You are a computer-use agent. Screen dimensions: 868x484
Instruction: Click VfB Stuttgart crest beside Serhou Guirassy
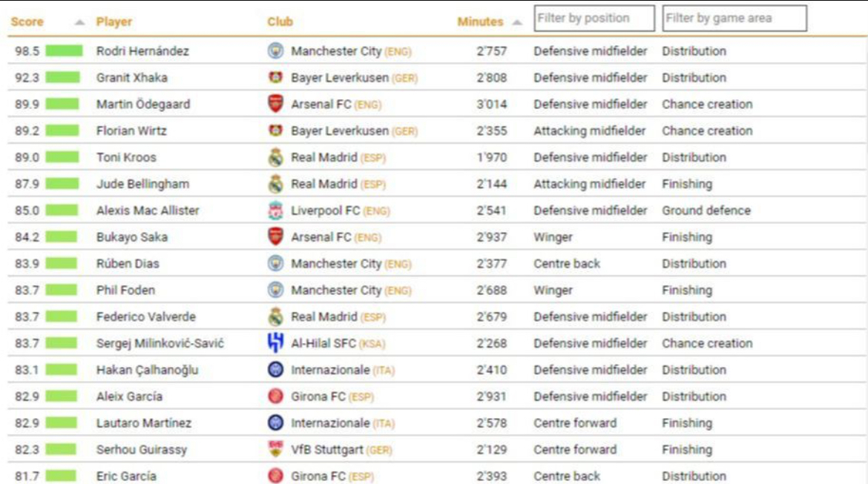(275, 450)
